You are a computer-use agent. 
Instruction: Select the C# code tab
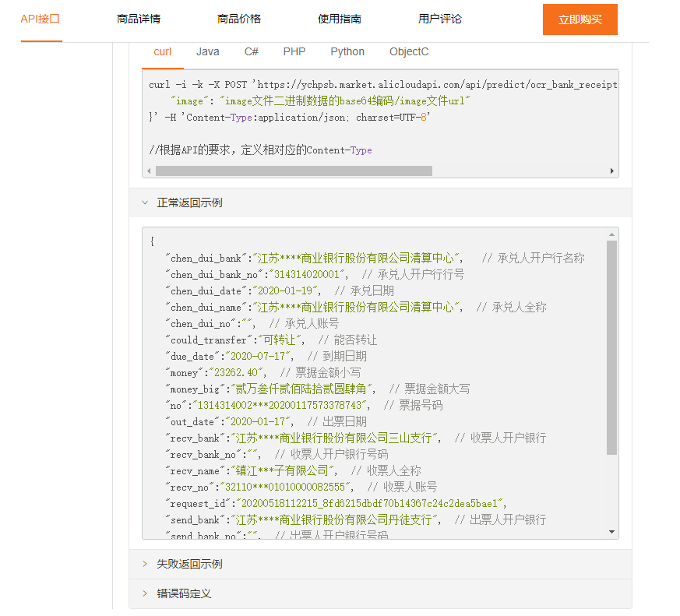pyautogui.click(x=252, y=52)
